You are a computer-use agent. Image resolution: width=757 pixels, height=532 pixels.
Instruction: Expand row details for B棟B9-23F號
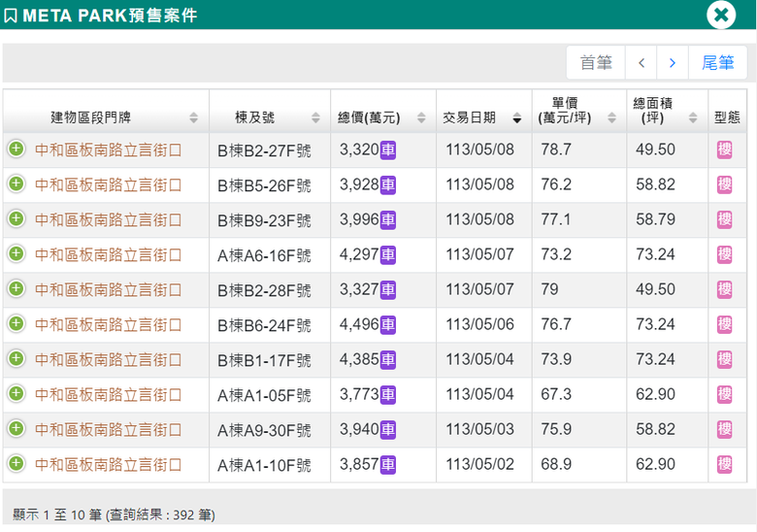(x=16, y=218)
